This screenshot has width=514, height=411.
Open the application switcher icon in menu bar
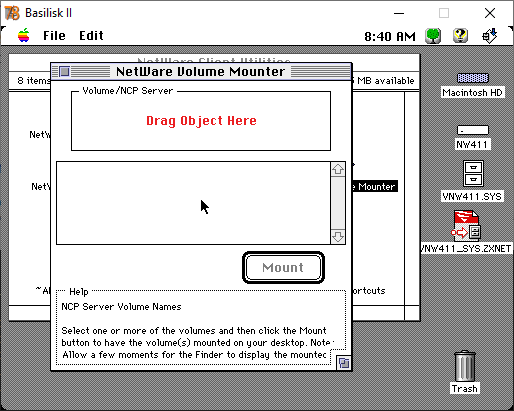(x=489, y=36)
